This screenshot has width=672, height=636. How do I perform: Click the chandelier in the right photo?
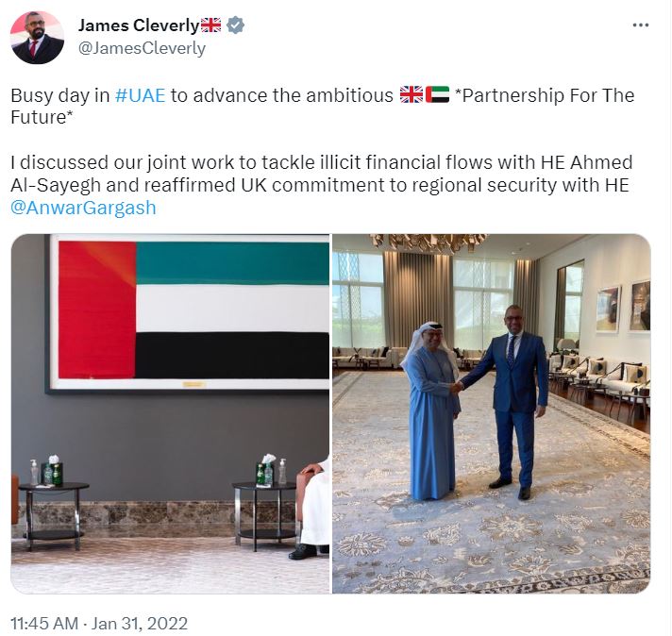tap(428, 243)
